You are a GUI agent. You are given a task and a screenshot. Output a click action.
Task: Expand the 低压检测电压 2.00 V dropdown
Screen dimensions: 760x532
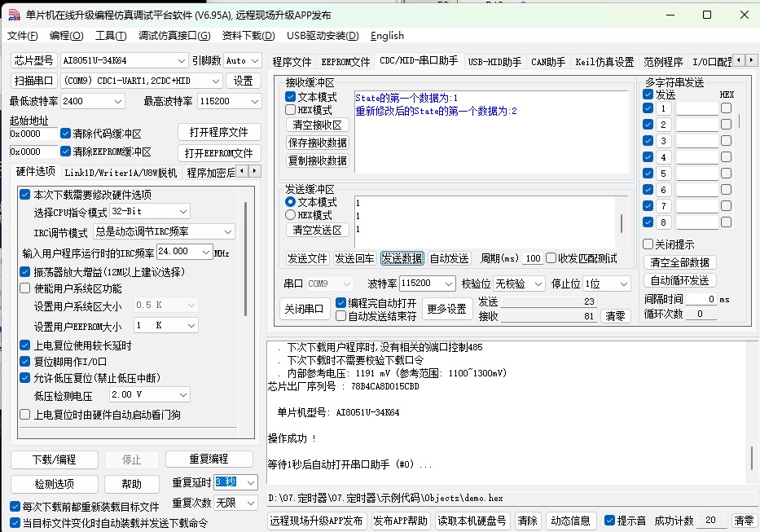click(183, 394)
